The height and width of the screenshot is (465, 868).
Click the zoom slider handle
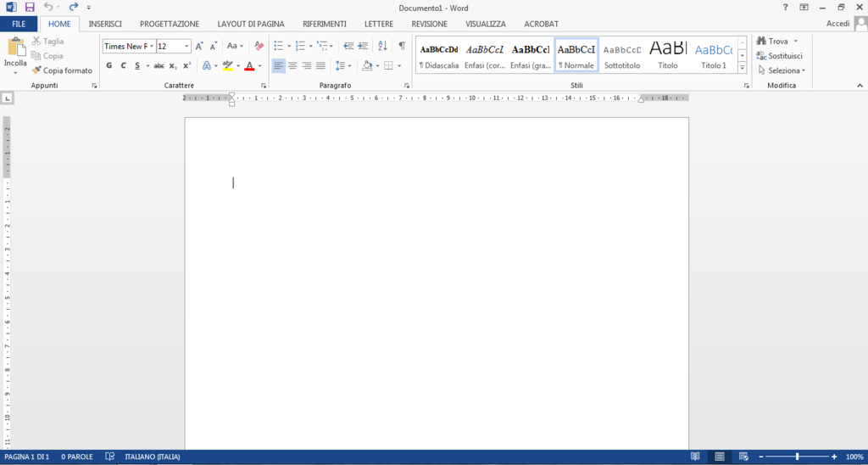[797, 457]
